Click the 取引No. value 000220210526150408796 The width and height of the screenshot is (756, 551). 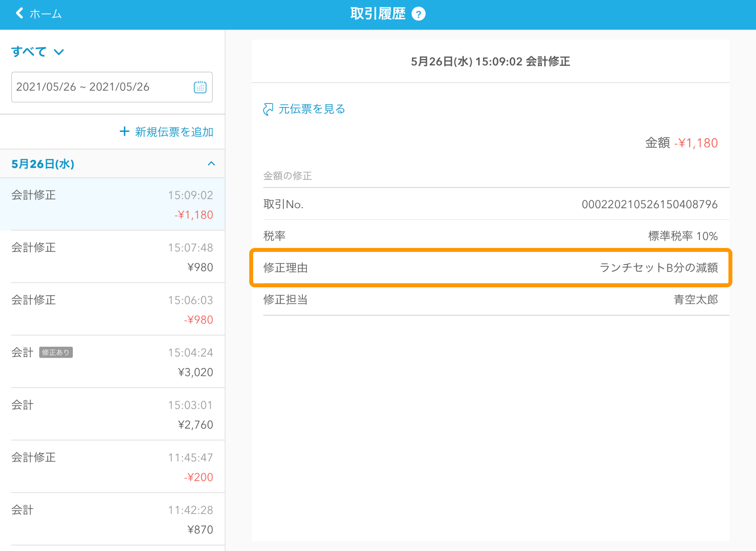650,204
